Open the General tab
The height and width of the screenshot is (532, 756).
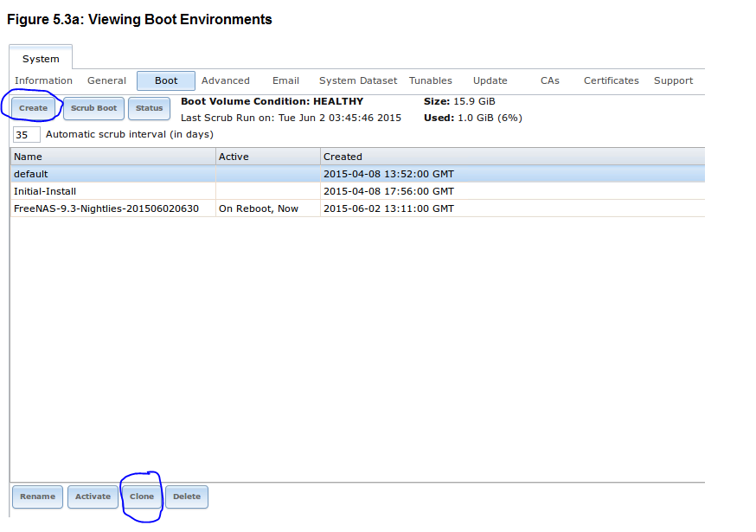106,80
